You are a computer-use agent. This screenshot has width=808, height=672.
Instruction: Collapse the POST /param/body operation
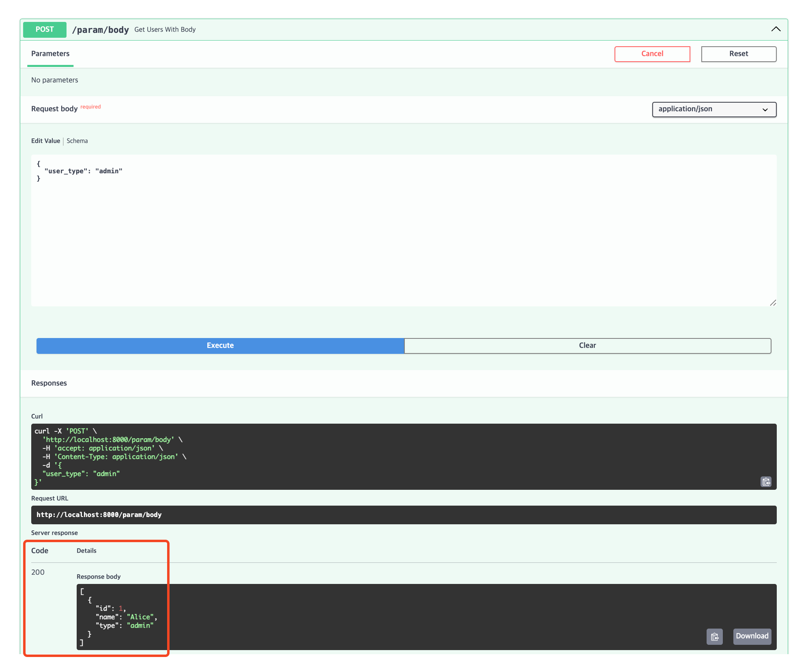click(x=776, y=29)
